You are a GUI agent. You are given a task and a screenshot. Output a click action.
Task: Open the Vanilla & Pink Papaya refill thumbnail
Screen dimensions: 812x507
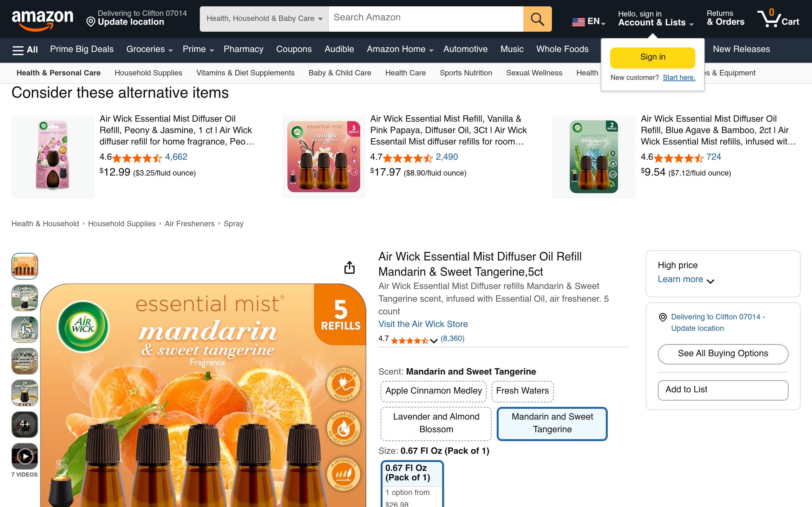324,157
